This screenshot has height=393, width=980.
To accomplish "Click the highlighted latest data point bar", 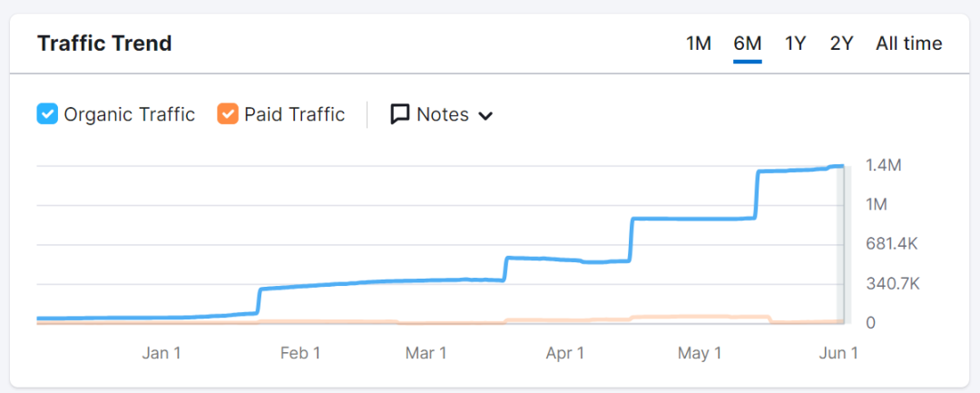I will point(841,244).
